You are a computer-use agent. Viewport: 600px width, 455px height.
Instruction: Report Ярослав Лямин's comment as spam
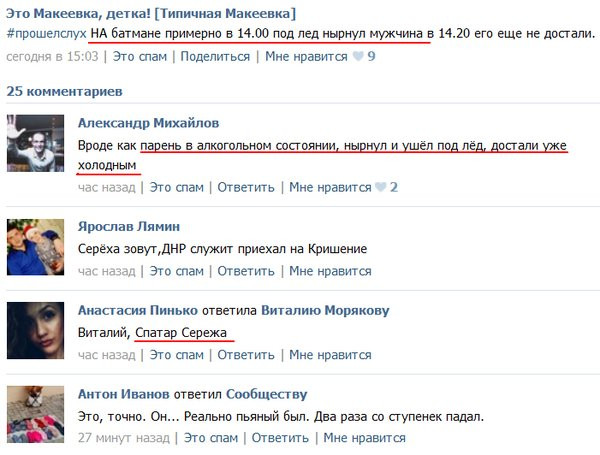click(x=176, y=271)
